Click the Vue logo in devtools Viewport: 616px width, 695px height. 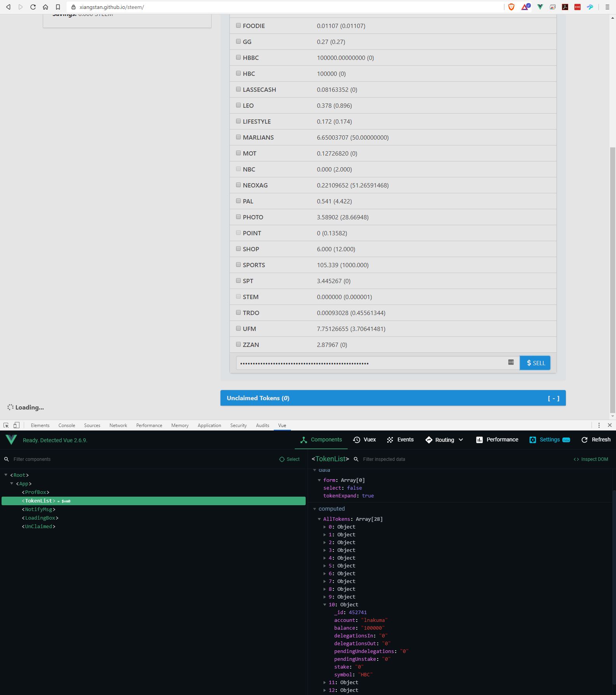click(x=11, y=440)
